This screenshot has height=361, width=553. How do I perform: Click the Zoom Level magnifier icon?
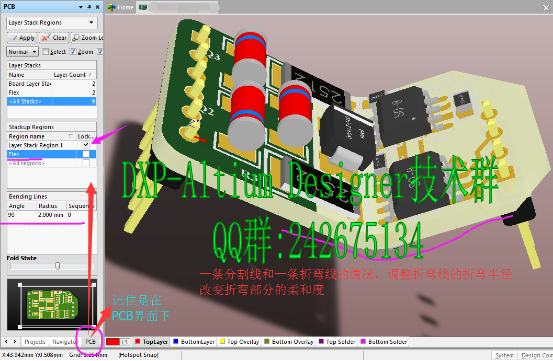(76, 38)
